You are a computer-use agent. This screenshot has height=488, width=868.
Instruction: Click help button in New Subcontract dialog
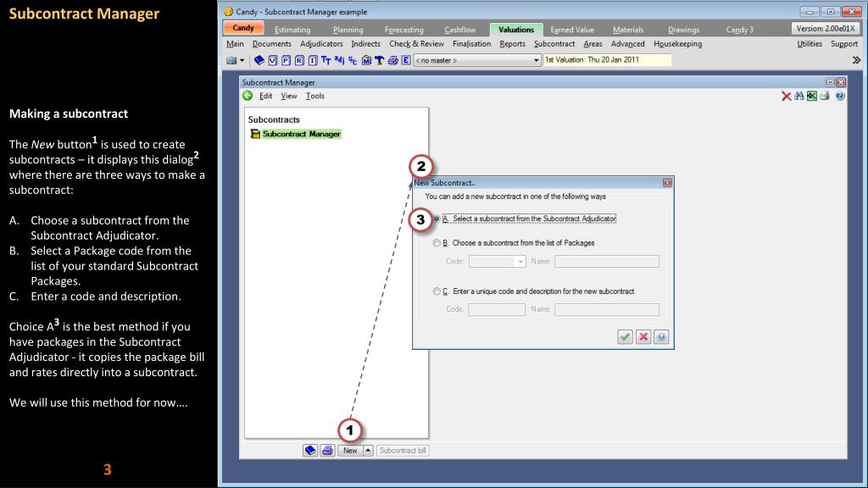(661, 337)
